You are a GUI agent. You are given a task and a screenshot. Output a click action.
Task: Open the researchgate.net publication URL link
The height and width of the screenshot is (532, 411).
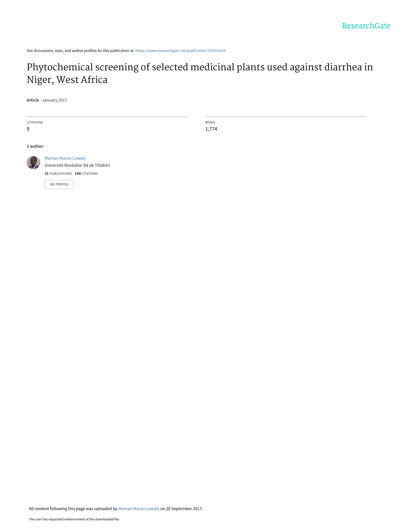pos(181,51)
